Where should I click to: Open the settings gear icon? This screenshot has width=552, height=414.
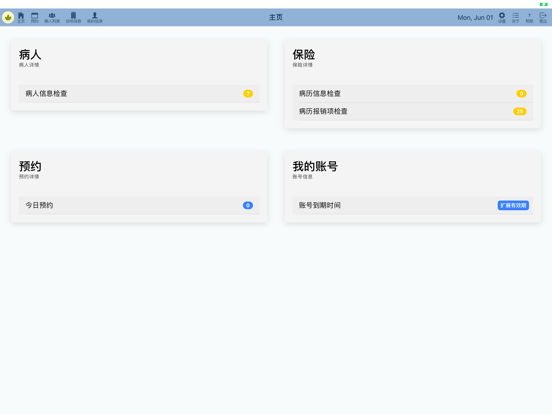coord(502,17)
